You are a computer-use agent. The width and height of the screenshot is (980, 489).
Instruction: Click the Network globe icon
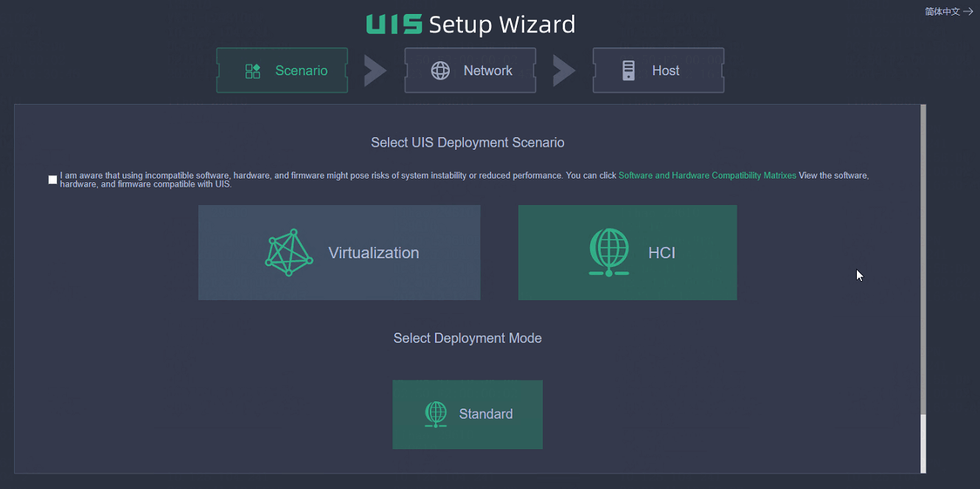(x=440, y=71)
